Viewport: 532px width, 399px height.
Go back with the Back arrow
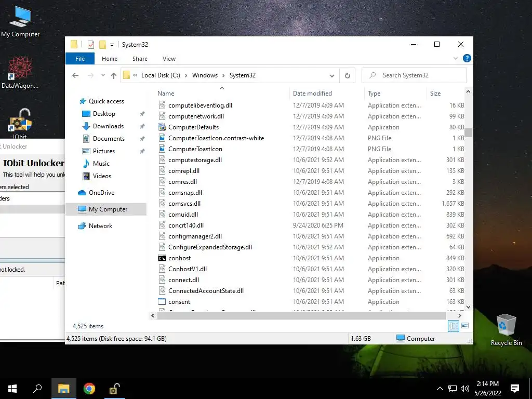[75, 75]
